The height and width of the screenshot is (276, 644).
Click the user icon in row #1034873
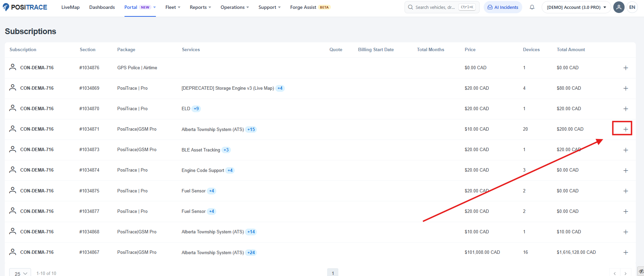[13, 149]
